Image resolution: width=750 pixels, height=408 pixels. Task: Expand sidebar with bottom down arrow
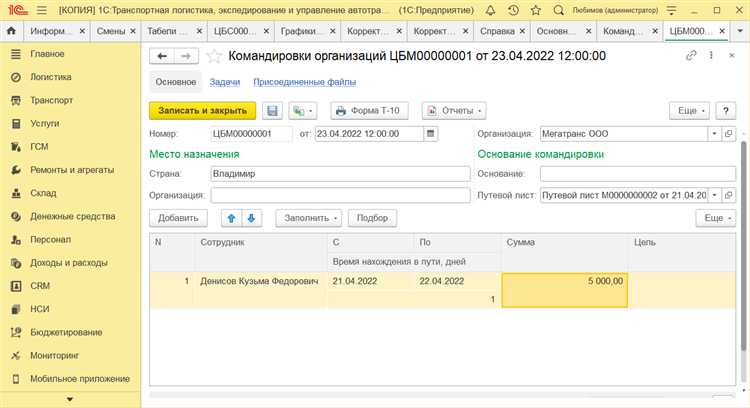(x=70, y=399)
